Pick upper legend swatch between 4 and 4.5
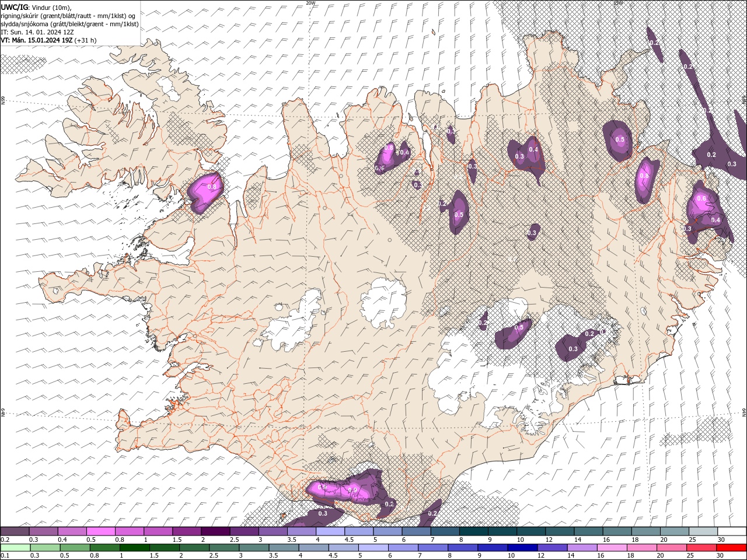Image resolution: width=747 pixels, height=560 pixels. [x=330, y=531]
